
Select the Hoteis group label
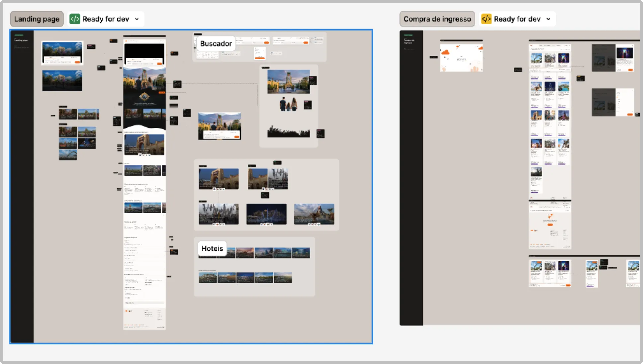point(212,248)
